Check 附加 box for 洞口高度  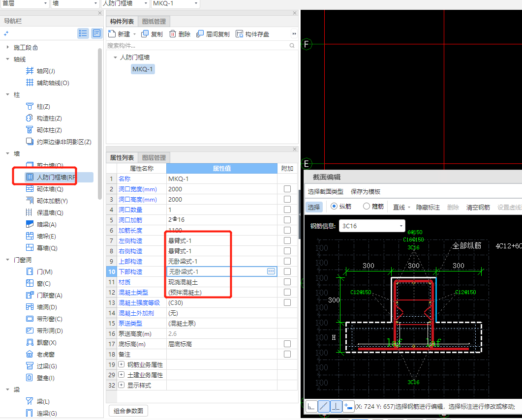tap(287, 199)
